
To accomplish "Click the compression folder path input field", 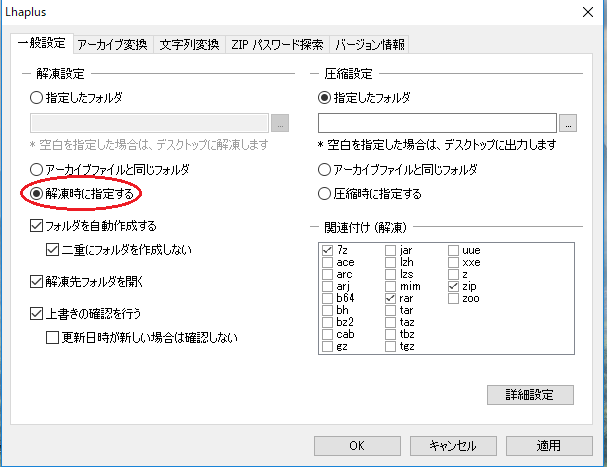I will 437,123.
